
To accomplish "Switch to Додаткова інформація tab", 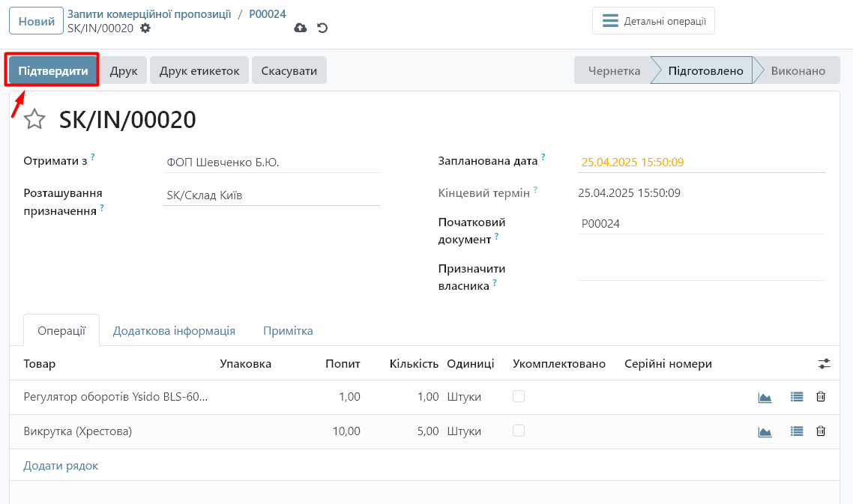I will point(174,330).
